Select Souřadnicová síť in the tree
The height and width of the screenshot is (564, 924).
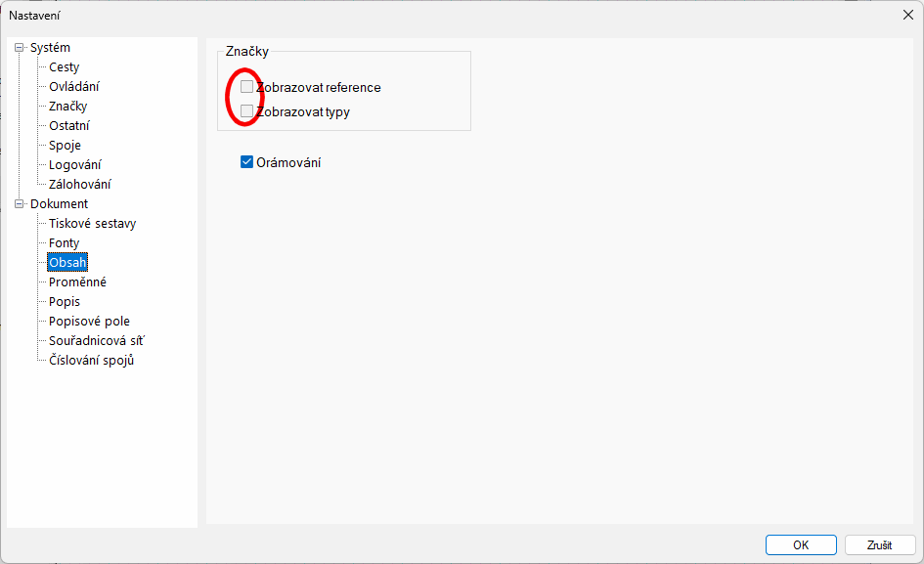[x=97, y=341]
